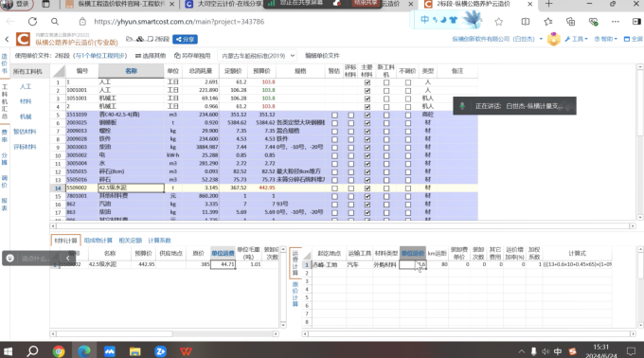The width and height of the screenshot is (644, 358).
Task: Click the blue 分享 share button
Action: tap(186, 40)
